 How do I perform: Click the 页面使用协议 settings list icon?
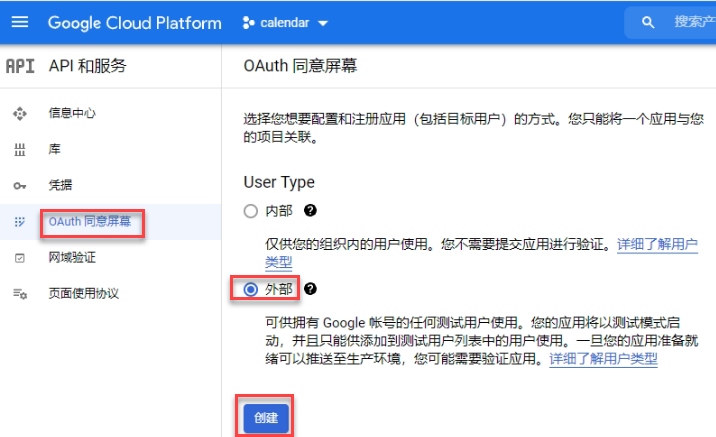20,294
